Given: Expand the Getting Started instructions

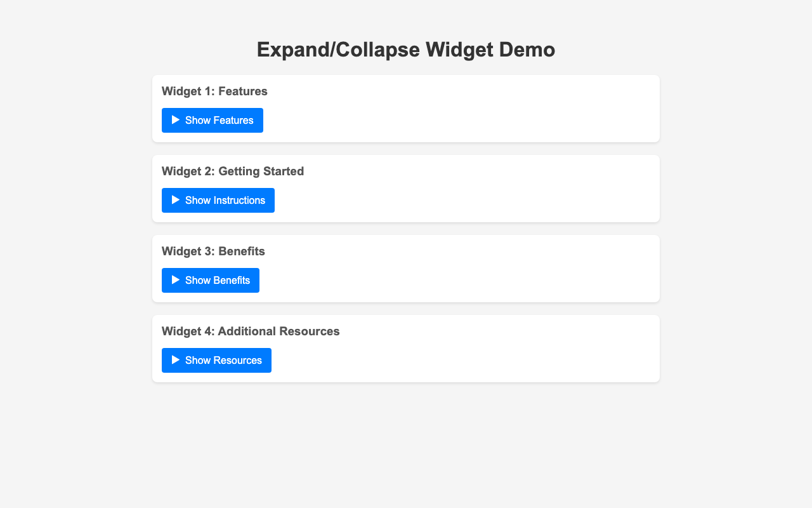Looking at the screenshot, I should point(218,200).
